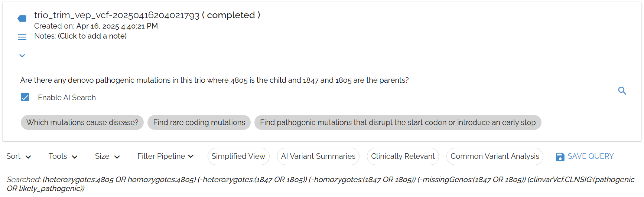The height and width of the screenshot is (197, 644).
Task: Open the blue hamburger lines menu icon
Action: coord(22,37)
